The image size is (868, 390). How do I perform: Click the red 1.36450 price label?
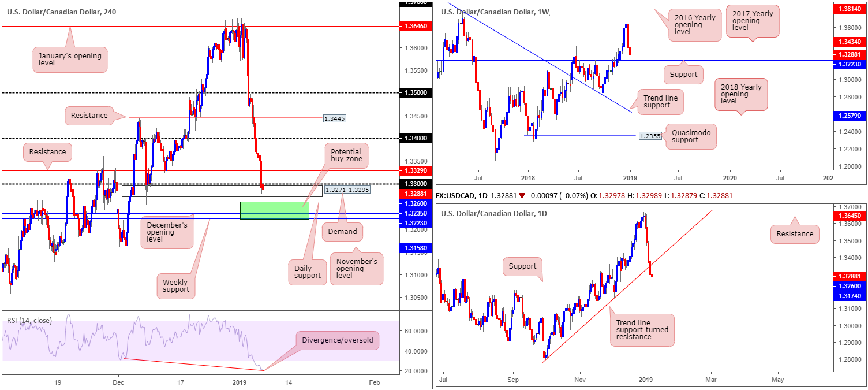click(x=850, y=216)
